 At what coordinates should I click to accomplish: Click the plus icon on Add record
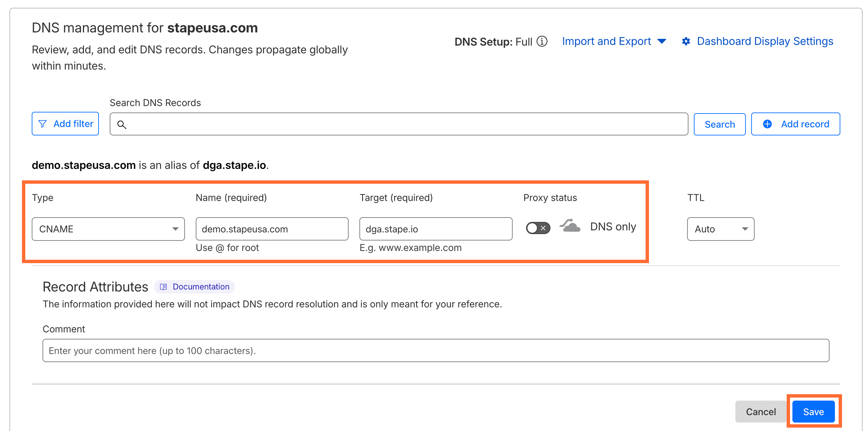(767, 124)
